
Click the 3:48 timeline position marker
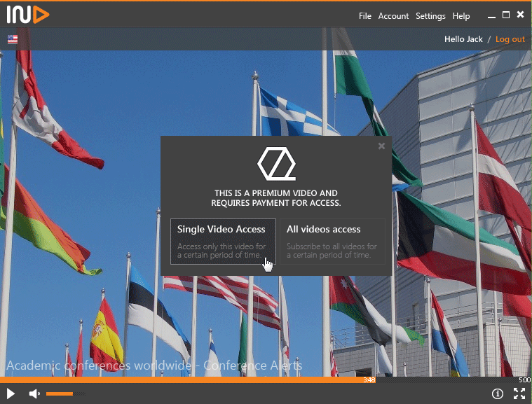click(x=369, y=380)
